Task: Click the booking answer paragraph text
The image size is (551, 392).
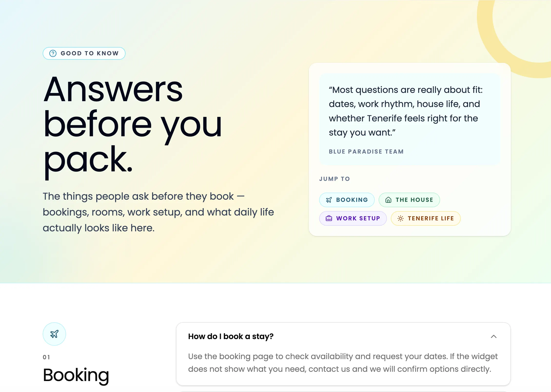Action: click(x=343, y=363)
